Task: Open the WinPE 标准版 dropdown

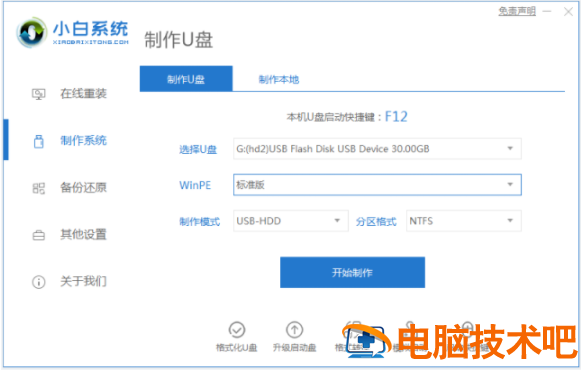Action: [x=377, y=185]
